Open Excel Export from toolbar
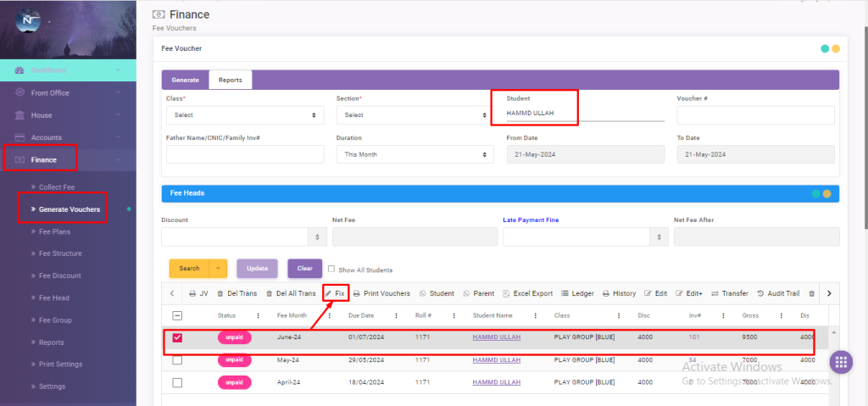868x406 pixels. point(507,293)
